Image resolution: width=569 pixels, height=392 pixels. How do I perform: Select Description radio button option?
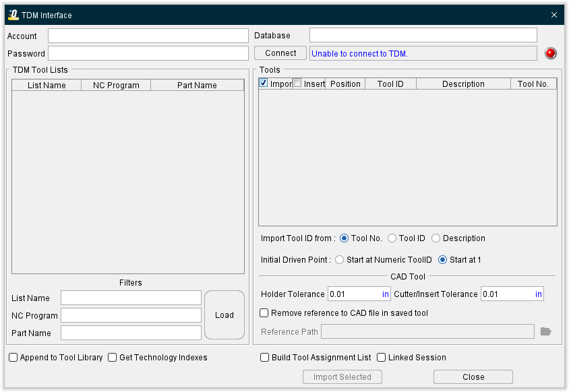click(436, 238)
